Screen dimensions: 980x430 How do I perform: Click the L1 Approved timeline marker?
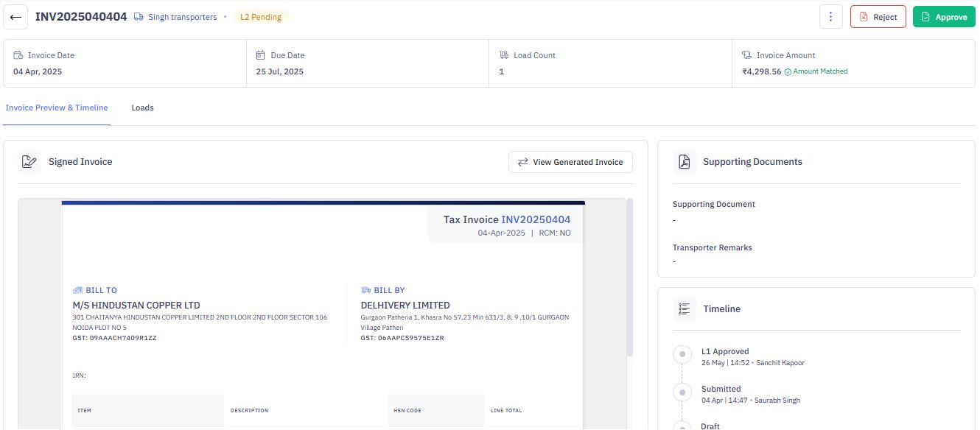(x=682, y=355)
